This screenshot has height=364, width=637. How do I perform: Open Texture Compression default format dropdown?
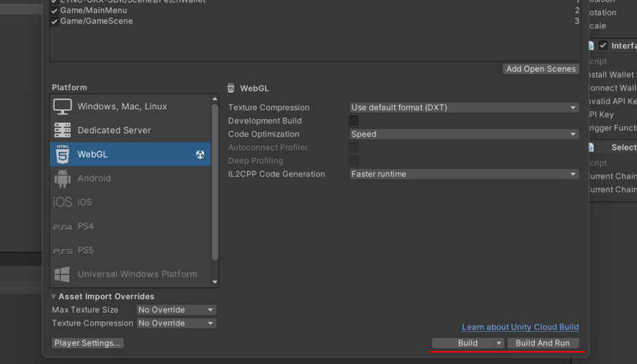[x=464, y=108]
